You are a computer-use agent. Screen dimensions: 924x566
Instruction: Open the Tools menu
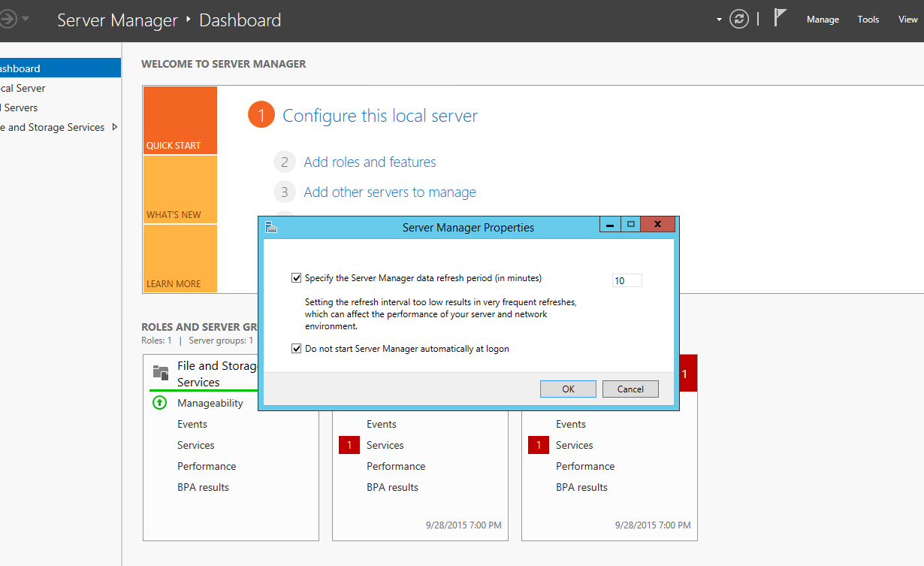pyautogui.click(x=868, y=20)
